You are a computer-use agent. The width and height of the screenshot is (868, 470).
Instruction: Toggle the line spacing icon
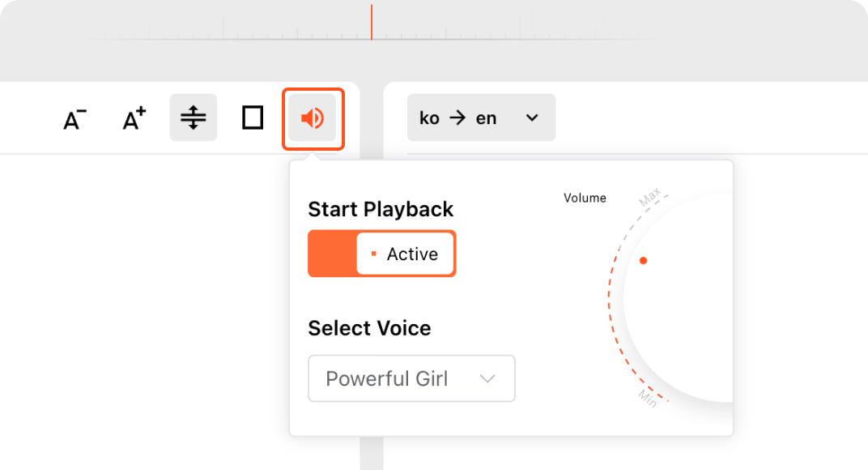tap(194, 118)
